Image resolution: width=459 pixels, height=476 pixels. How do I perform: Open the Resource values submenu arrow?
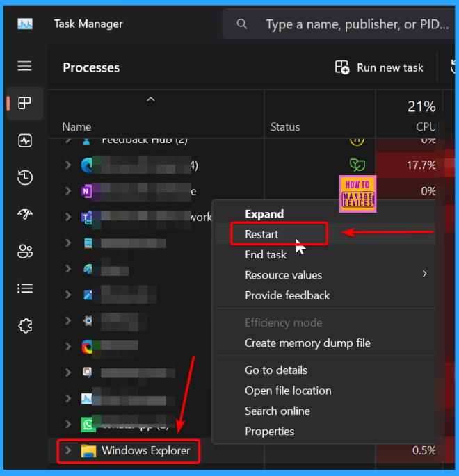tap(425, 274)
